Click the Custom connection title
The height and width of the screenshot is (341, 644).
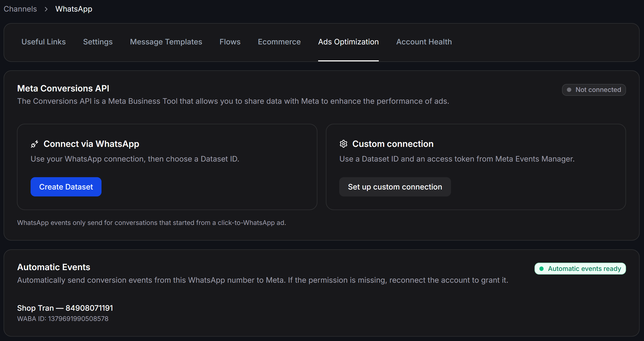click(x=393, y=144)
